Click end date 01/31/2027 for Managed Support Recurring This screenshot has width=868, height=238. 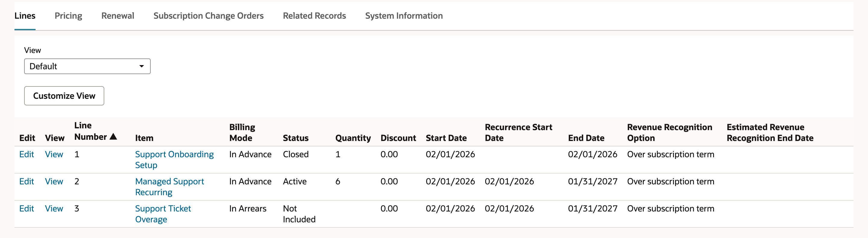[x=593, y=181]
